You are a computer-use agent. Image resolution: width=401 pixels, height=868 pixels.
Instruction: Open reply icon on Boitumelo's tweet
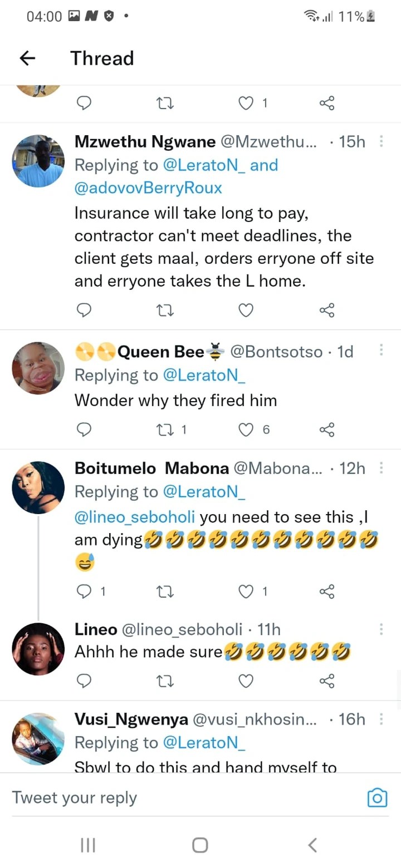(x=84, y=591)
